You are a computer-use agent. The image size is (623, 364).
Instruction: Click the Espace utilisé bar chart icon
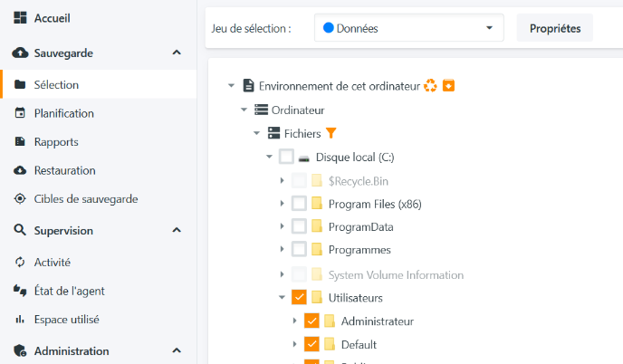pos(20,319)
